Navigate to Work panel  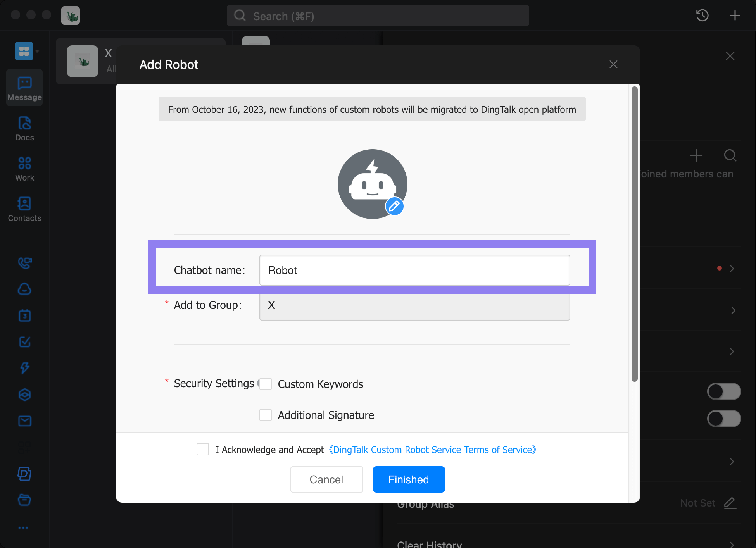click(x=24, y=169)
